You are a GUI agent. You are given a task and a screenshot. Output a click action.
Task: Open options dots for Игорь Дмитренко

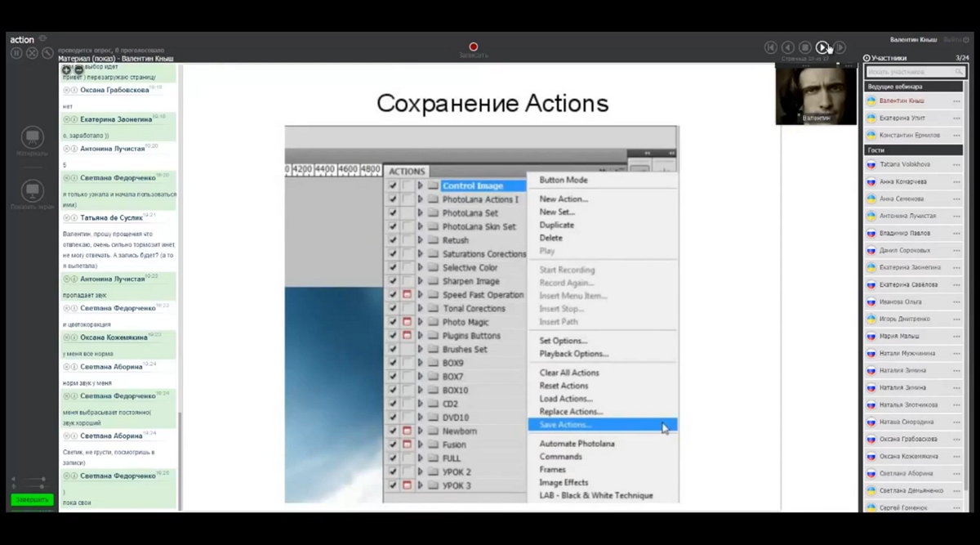coord(956,319)
